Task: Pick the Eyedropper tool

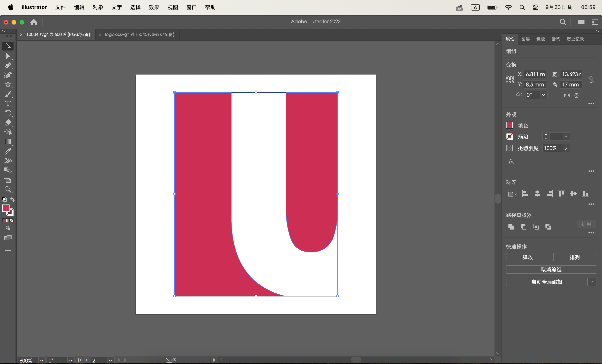Action: 8,151
